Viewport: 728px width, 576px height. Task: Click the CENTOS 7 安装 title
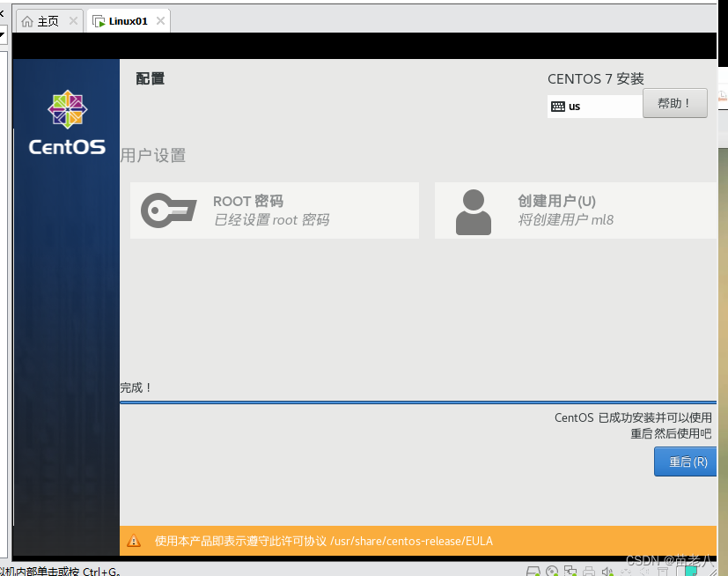(596, 79)
